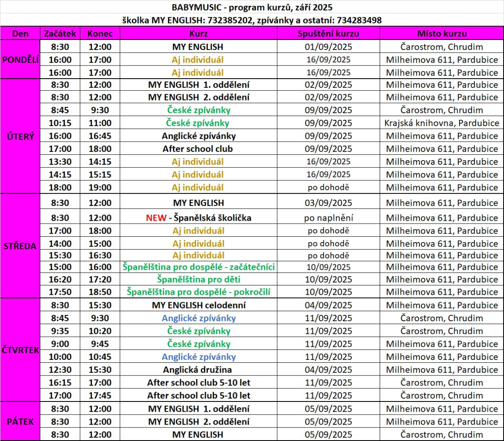Click the Krajská knihovna, Pardubice location cell
The width and height of the screenshot is (504, 441).
coord(441,123)
